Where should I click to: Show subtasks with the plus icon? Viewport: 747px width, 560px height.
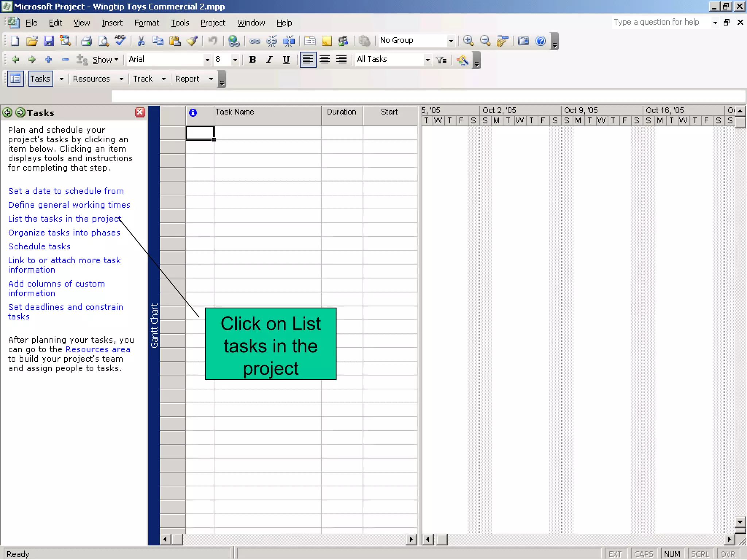pyautogui.click(x=49, y=59)
